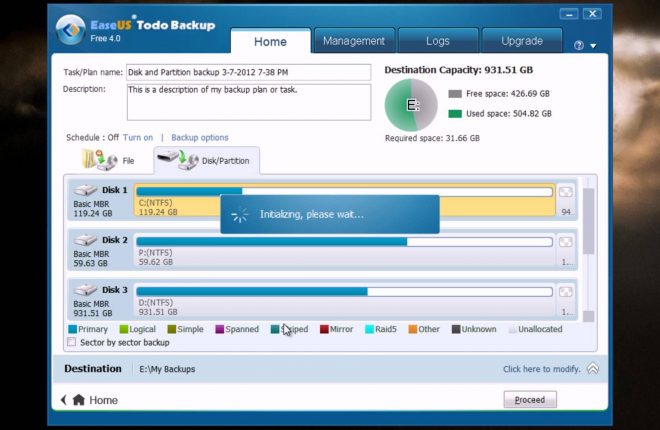Toggle Disk 3 selection box at row end
This screenshot has width=660, height=430.
point(566,292)
